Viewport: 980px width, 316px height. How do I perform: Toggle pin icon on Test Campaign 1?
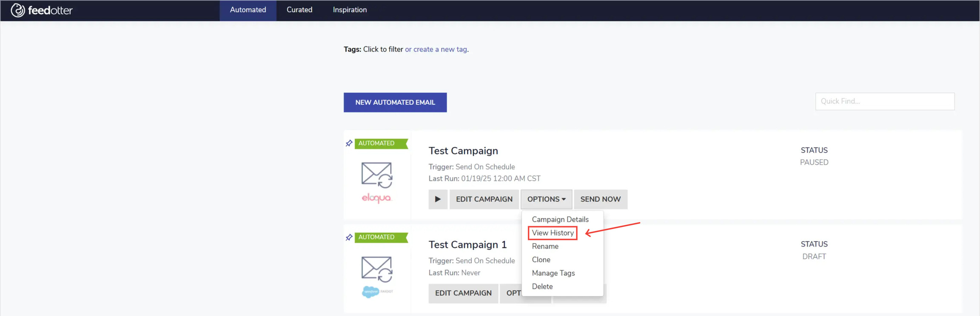(x=349, y=237)
